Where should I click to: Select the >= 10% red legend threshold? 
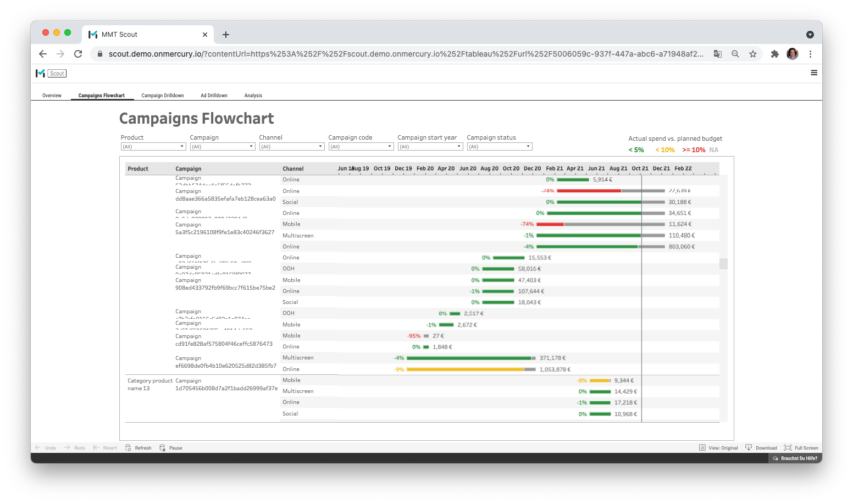pos(695,149)
